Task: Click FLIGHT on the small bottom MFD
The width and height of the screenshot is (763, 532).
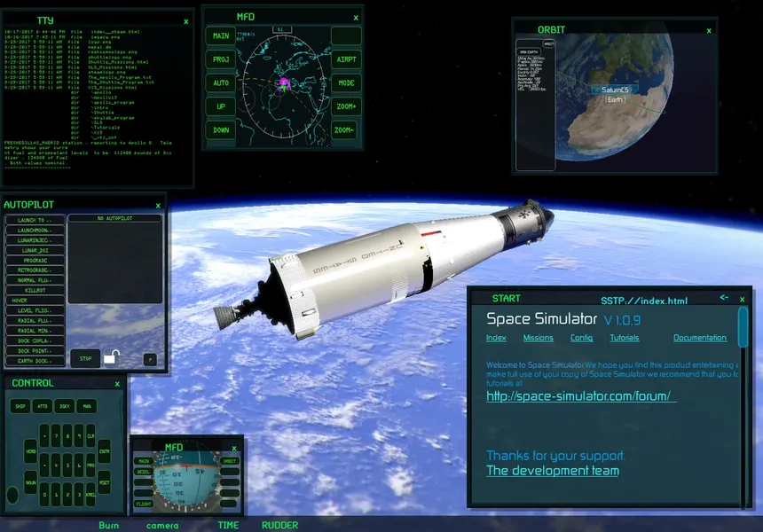Action: click(144, 504)
